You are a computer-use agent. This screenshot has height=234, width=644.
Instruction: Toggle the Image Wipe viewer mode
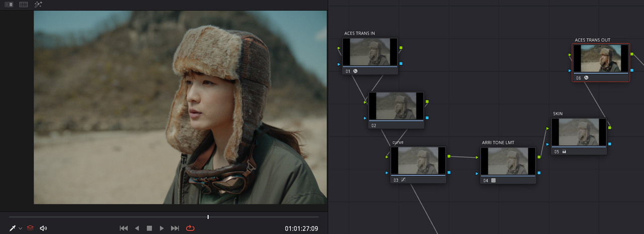tap(9, 5)
